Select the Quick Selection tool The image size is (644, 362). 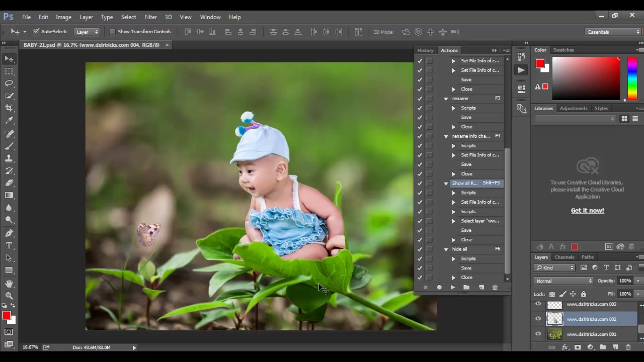[x=9, y=96]
